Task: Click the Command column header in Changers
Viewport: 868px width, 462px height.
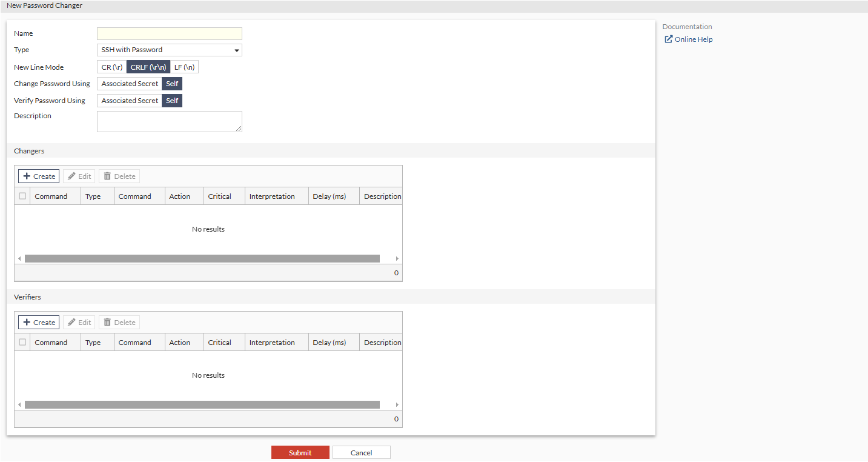Action: click(51, 196)
